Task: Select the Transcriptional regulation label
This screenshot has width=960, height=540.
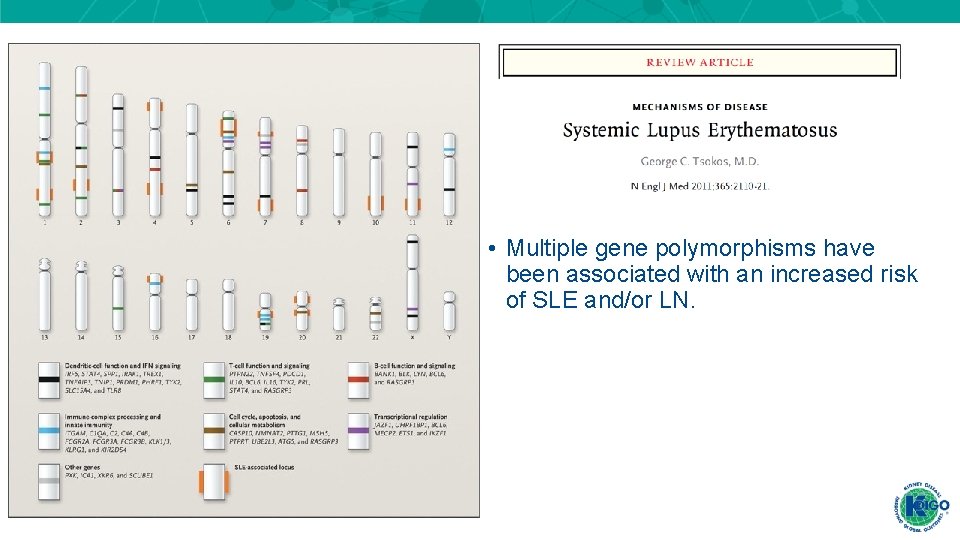Action: point(410,416)
